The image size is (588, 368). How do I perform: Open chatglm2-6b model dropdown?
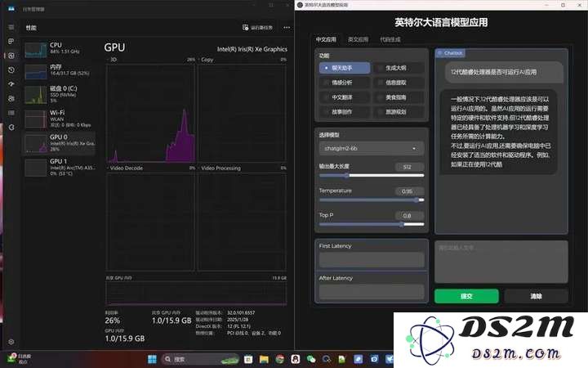372,148
